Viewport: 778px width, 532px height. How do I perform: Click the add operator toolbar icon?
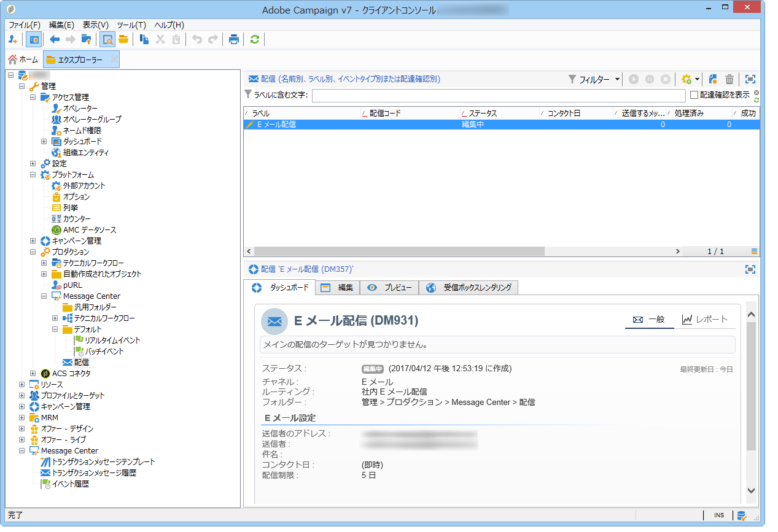click(12, 39)
